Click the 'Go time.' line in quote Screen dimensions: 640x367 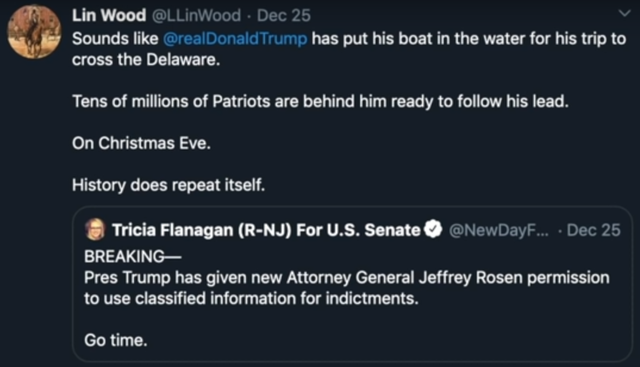coord(116,340)
